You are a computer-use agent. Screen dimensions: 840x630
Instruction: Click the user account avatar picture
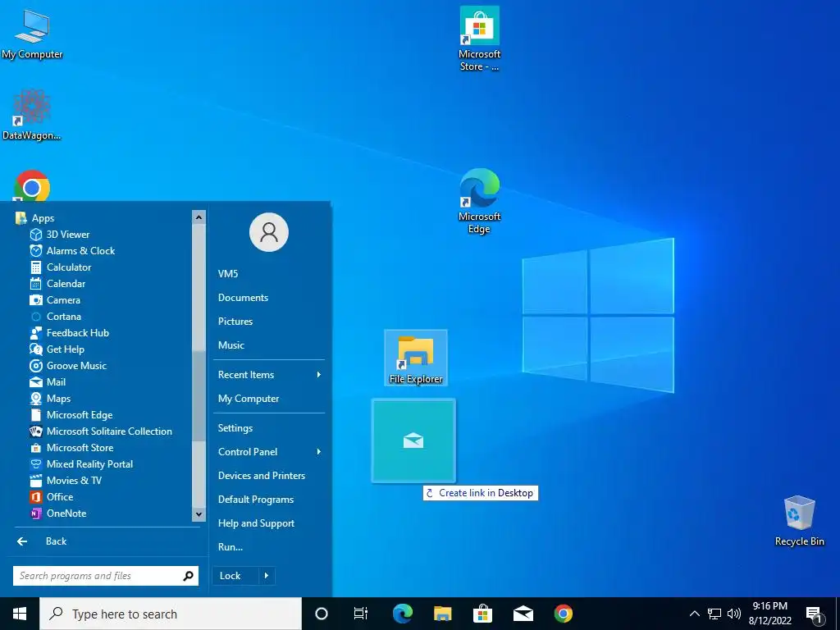click(x=269, y=232)
